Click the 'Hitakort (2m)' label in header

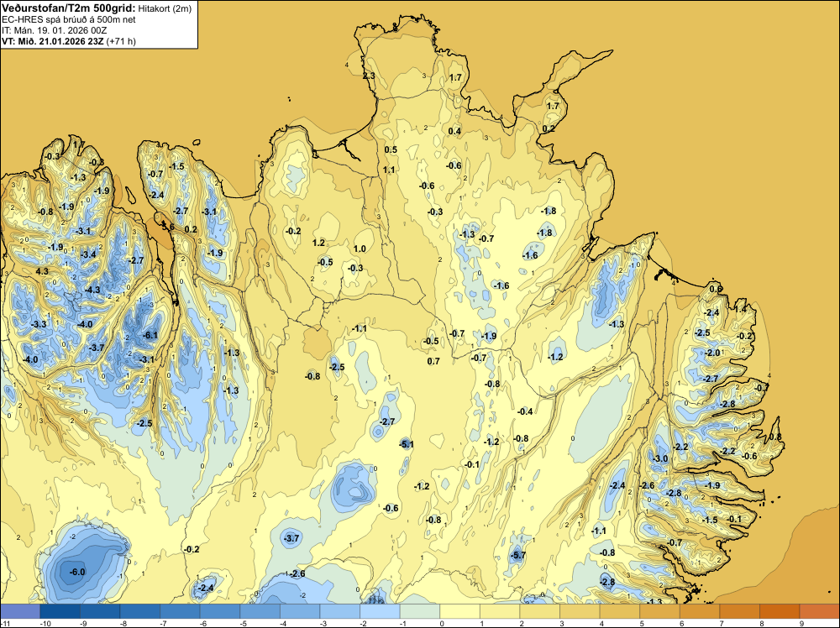pos(165,8)
